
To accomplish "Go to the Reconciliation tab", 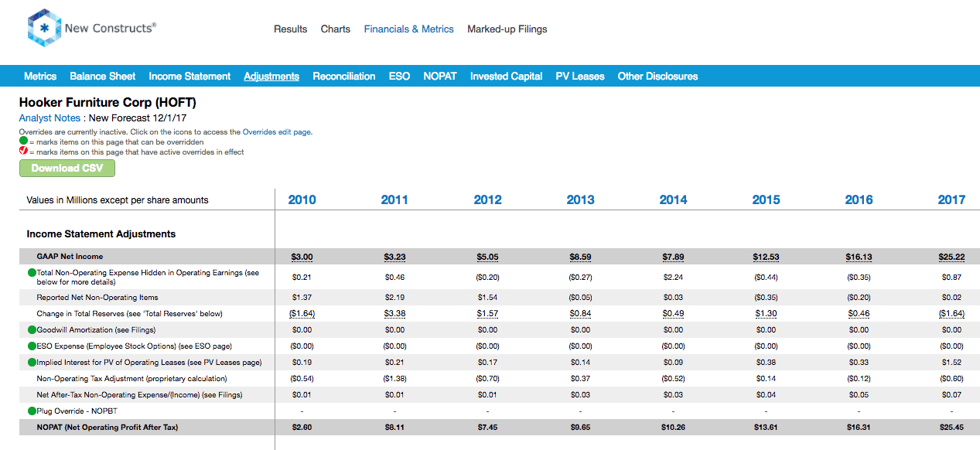I will [x=344, y=76].
